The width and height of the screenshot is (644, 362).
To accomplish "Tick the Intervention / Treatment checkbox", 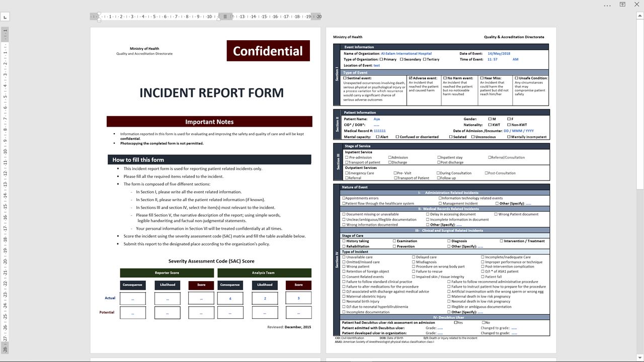I will pyautogui.click(x=502, y=241).
